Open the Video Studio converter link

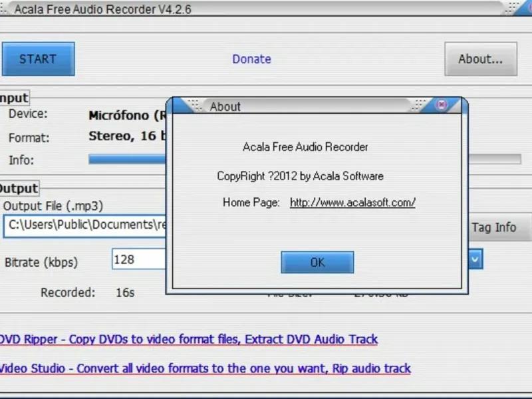(205, 368)
